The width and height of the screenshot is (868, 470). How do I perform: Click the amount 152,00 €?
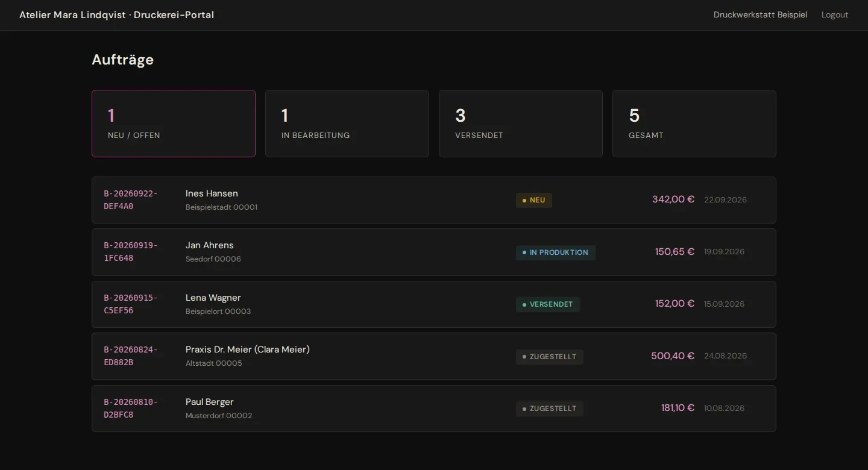coord(675,304)
